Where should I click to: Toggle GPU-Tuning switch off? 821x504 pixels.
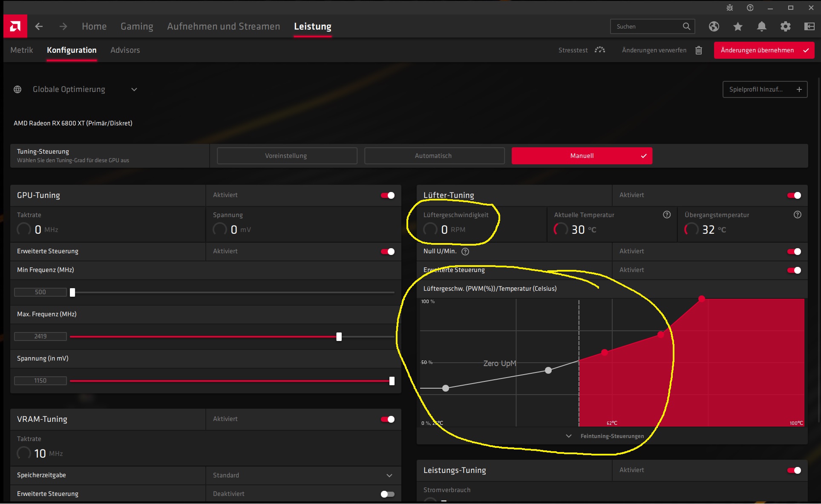coord(388,195)
